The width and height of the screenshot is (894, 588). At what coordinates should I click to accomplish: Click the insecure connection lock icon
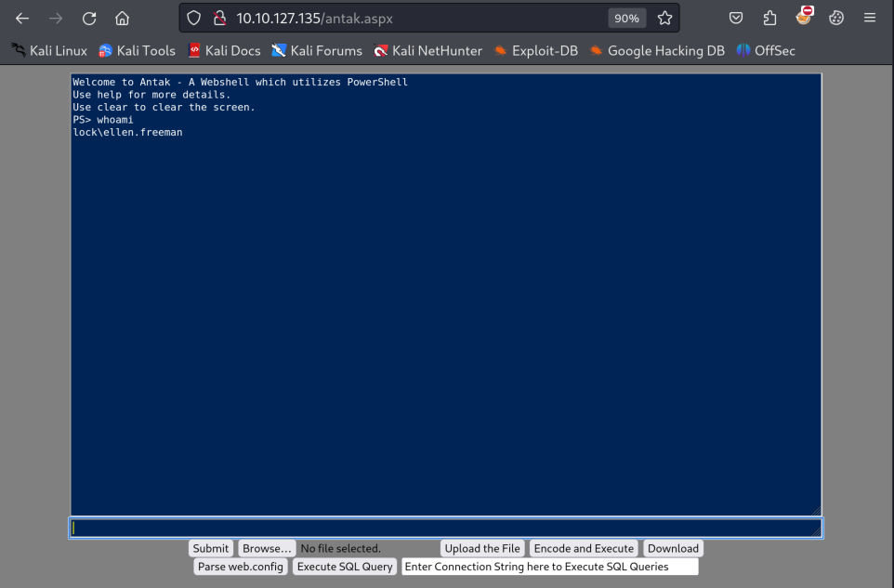point(219,18)
